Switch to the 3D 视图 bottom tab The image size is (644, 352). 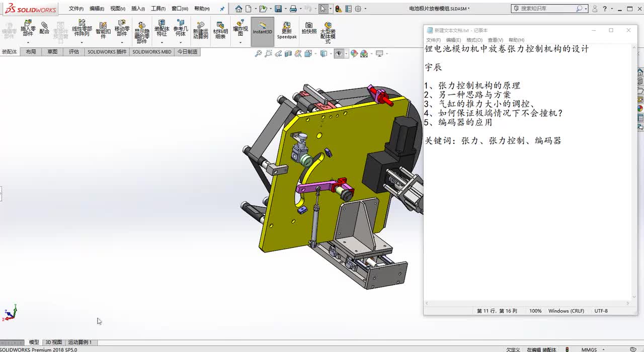(54, 342)
